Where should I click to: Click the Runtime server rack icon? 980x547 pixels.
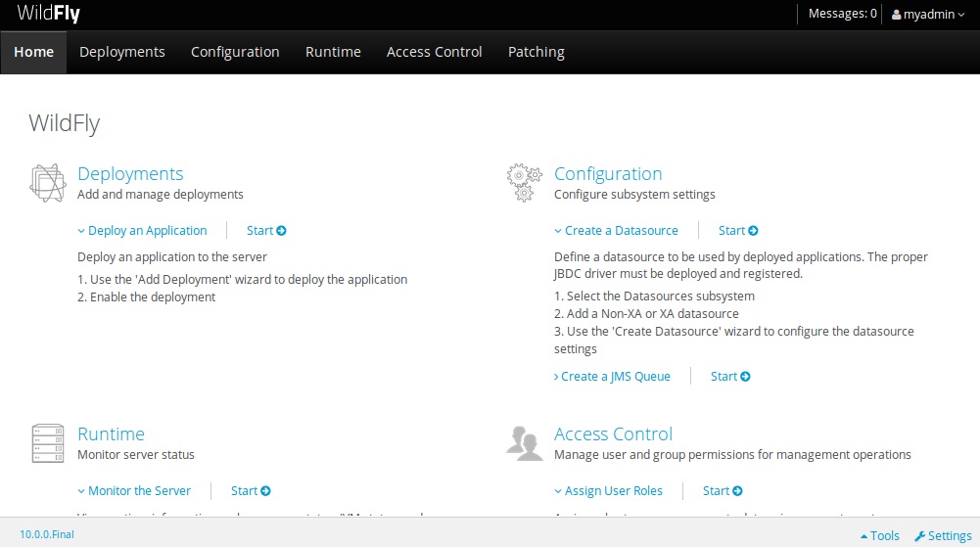48,442
